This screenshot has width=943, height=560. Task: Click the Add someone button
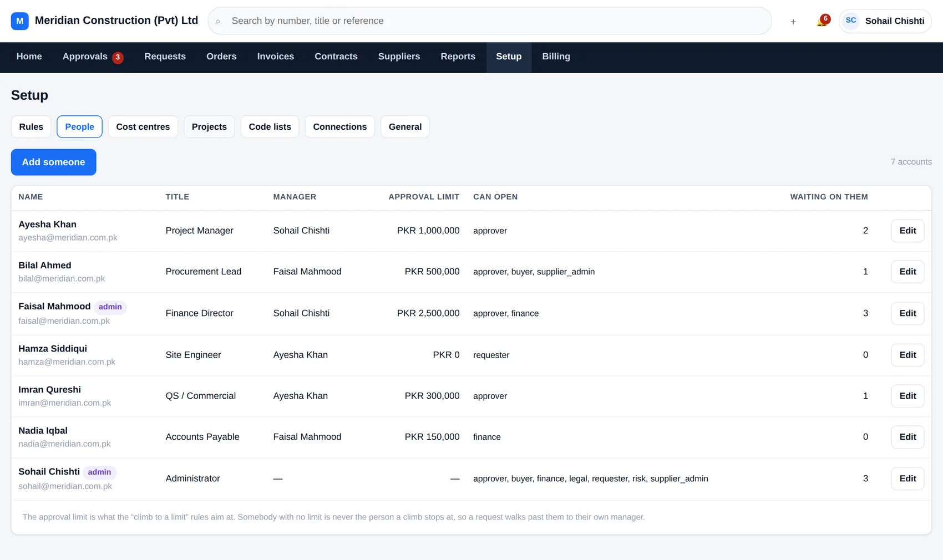(54, 162)
